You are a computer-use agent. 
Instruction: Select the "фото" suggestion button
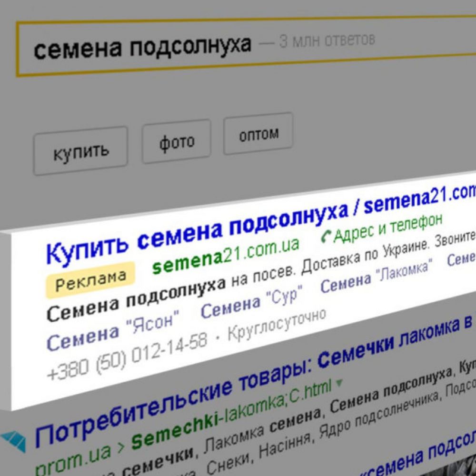click(177, 141)
